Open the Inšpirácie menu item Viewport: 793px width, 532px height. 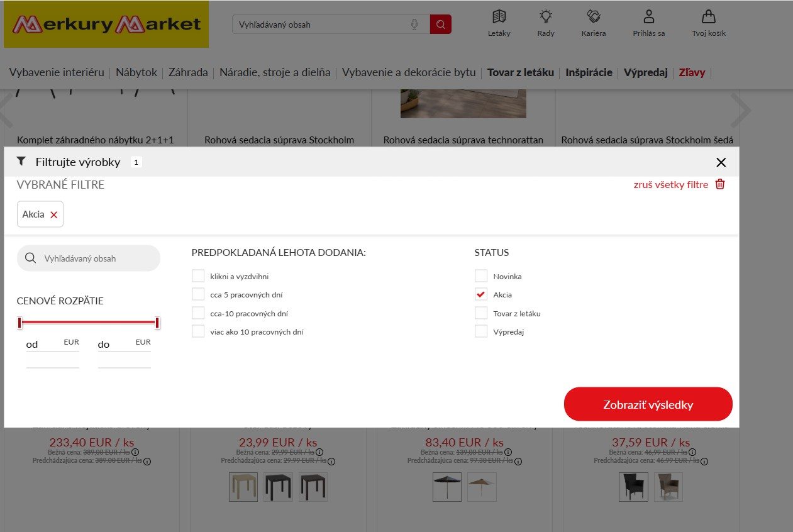point(589,72)
